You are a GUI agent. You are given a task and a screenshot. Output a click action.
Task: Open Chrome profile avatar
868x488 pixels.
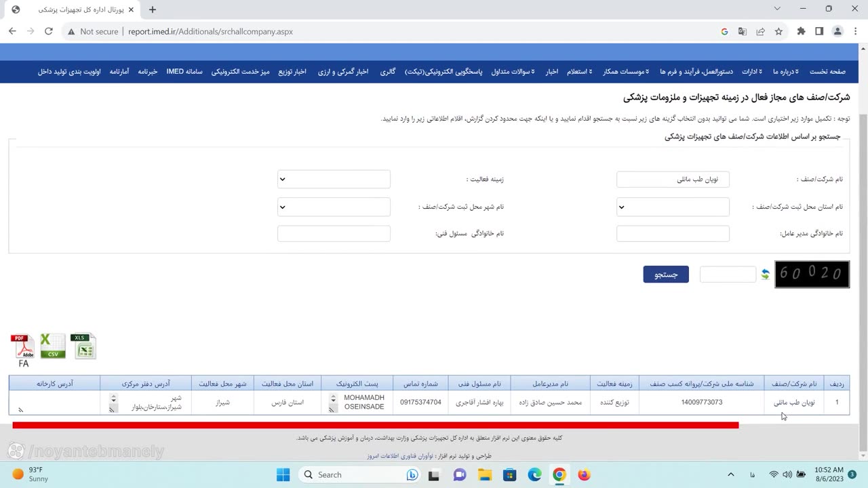click(x=837, y=31)
